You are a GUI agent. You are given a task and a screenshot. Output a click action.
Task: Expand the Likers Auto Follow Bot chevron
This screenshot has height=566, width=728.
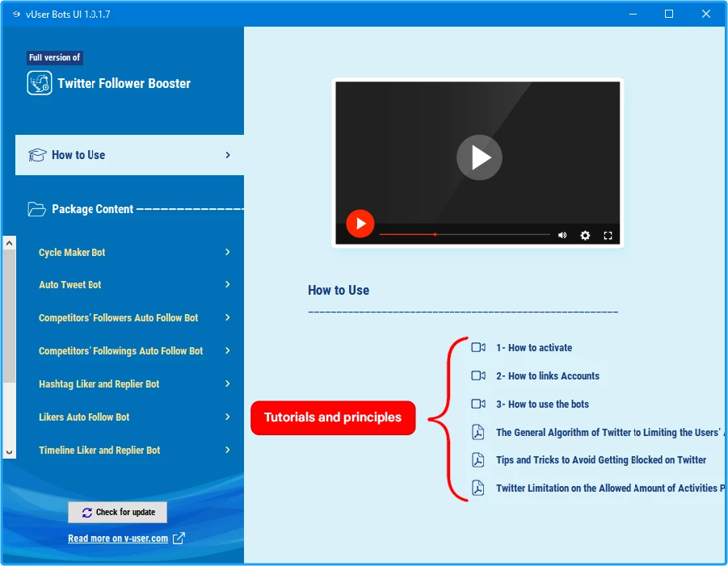tap(228, 417)
